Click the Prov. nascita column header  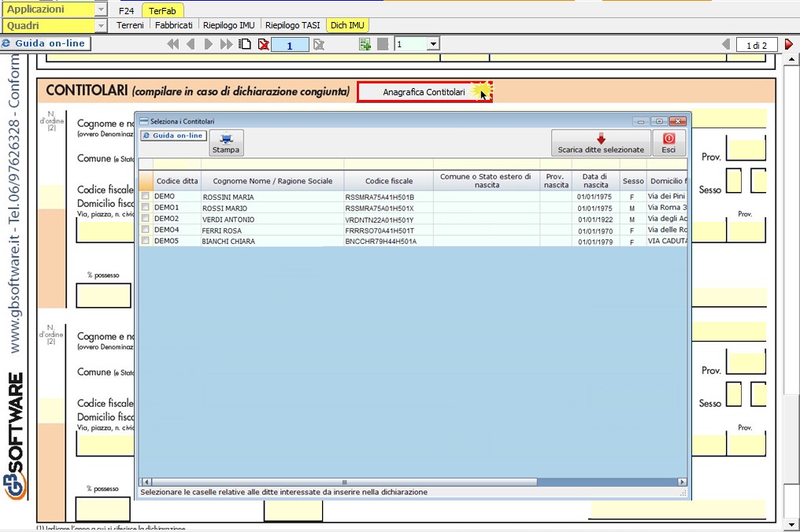coord(556,180)
